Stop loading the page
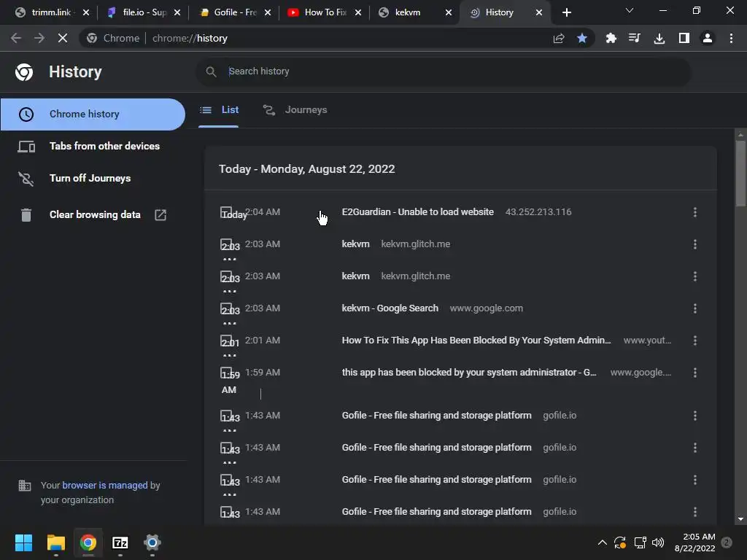 (x=63, y=38)
